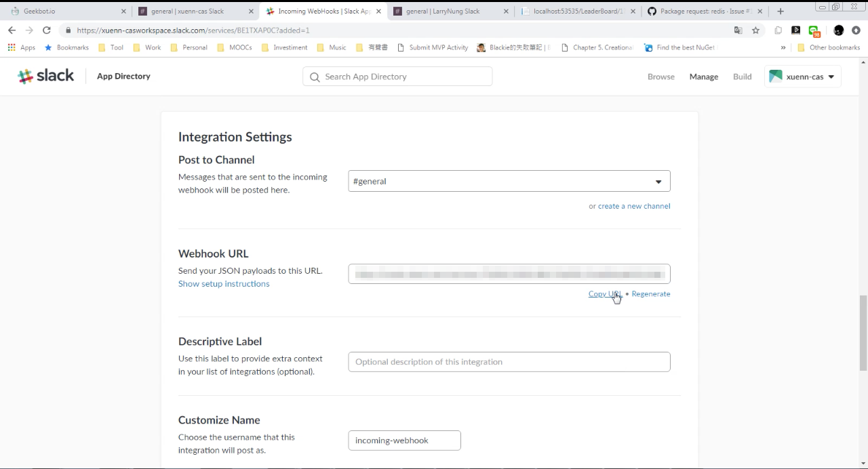Click Regenerate webhook URL link
This screenshot has width=868, height=469.
(651, 293)
